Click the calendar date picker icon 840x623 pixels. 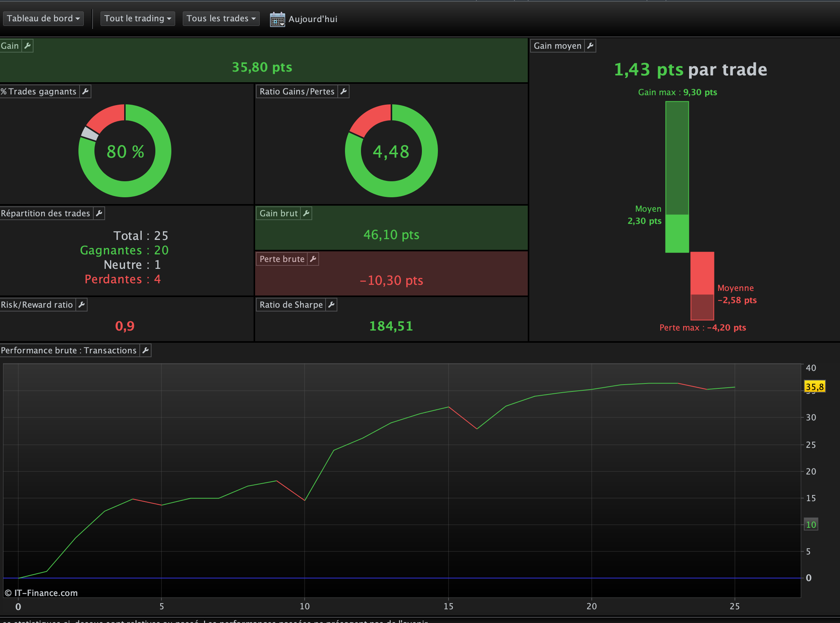[277, 19]
